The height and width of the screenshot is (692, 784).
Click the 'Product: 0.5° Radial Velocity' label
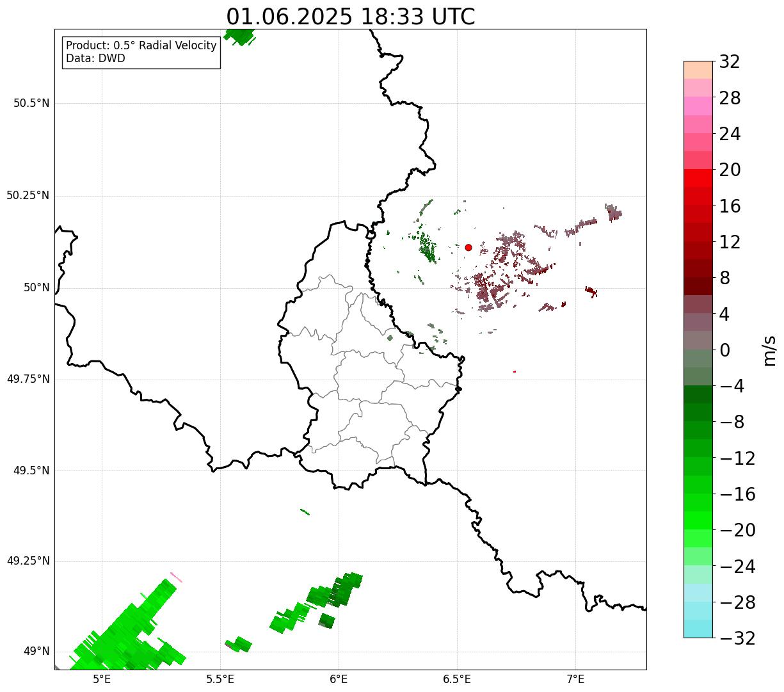pyautogui.click(x=141, y=46)
